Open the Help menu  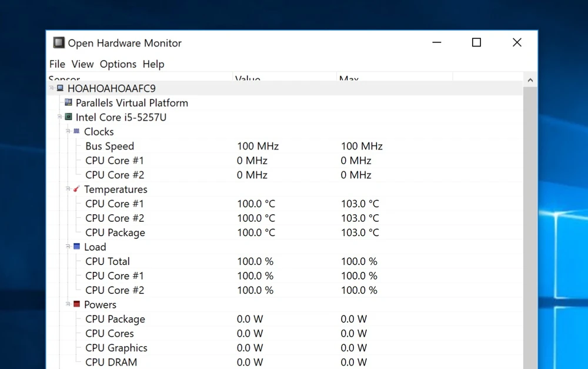(x=153, y=64)
